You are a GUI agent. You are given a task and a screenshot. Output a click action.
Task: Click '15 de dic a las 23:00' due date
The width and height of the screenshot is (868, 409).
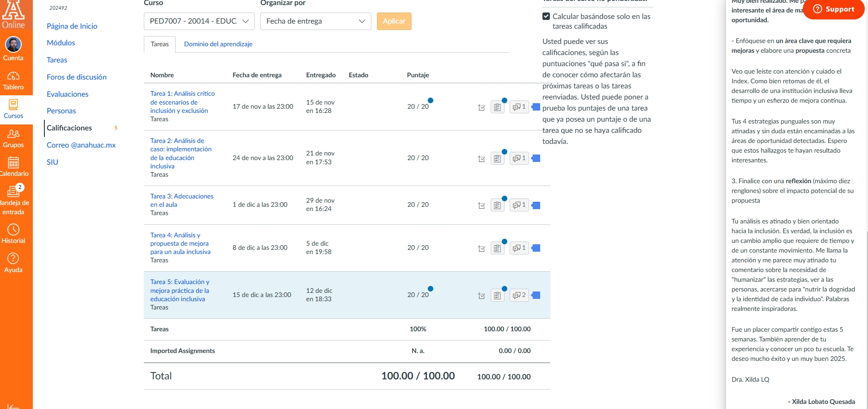pos(262,295)
